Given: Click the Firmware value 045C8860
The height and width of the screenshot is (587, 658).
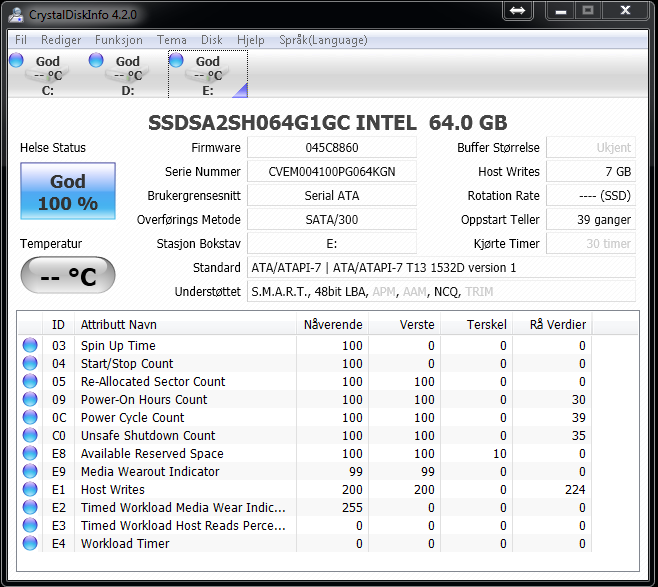Looking at the screenshot, I should pyautogui.click(x=332, y=148).
